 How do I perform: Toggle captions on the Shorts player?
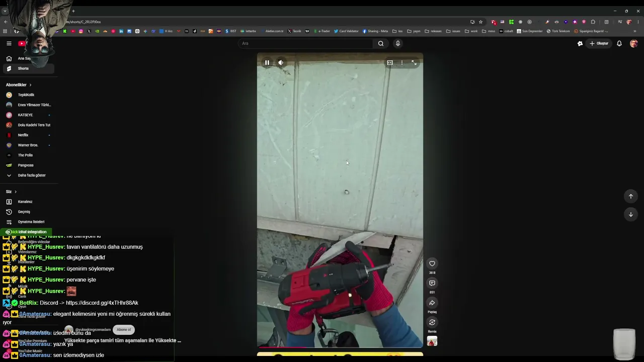[x=390, y=63]
